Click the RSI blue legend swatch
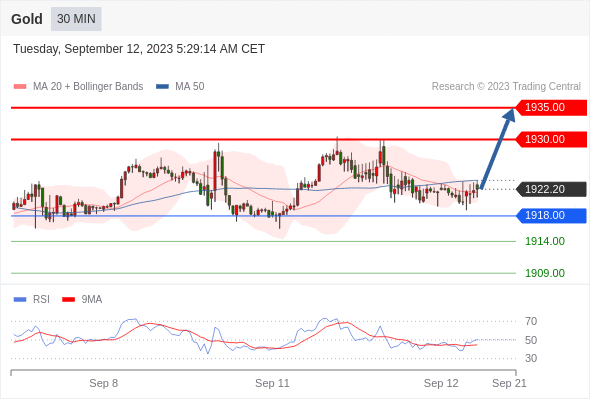The image size is (590, 400). tap(20, 300)
